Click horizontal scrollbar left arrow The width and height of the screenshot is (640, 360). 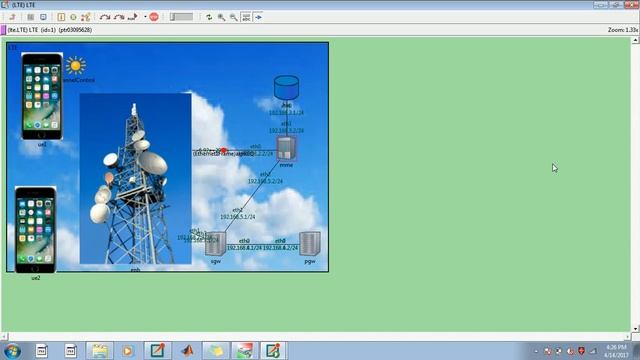coord(4,337)
